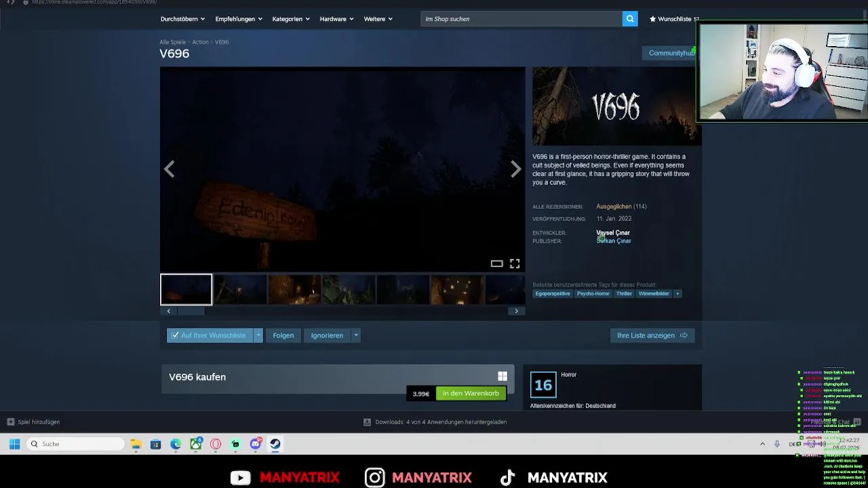Click V696 game header image
868x488 pixels.
[616, 106]
